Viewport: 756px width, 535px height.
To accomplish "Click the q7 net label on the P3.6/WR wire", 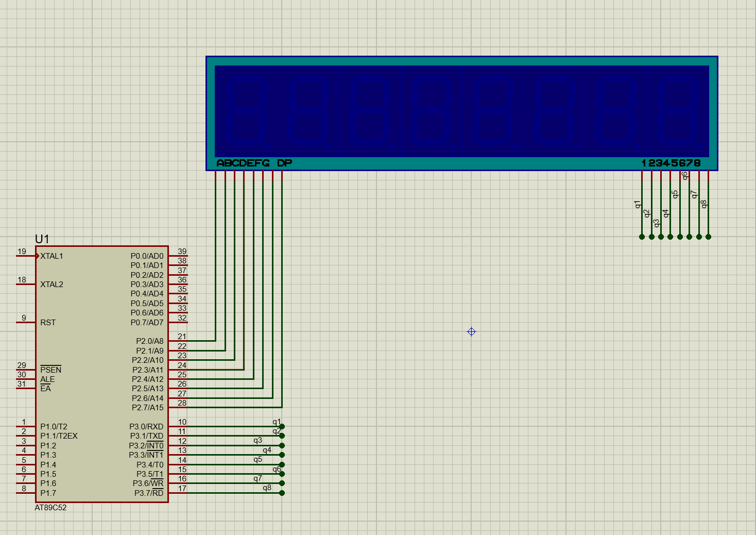I will [x=257, y=479].
